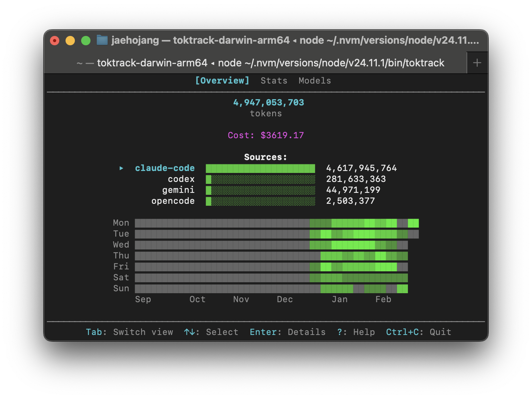Select the opencode source row
The width and height of the screenshot is (532, 399).
click(x=173, y=201)
